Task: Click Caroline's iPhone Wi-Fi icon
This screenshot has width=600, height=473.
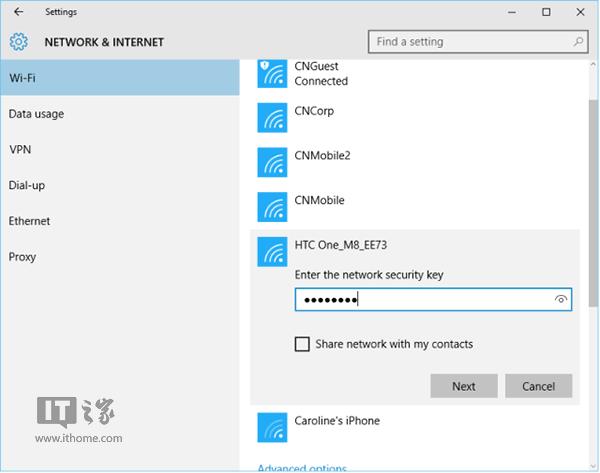Action: click(271, 427)
